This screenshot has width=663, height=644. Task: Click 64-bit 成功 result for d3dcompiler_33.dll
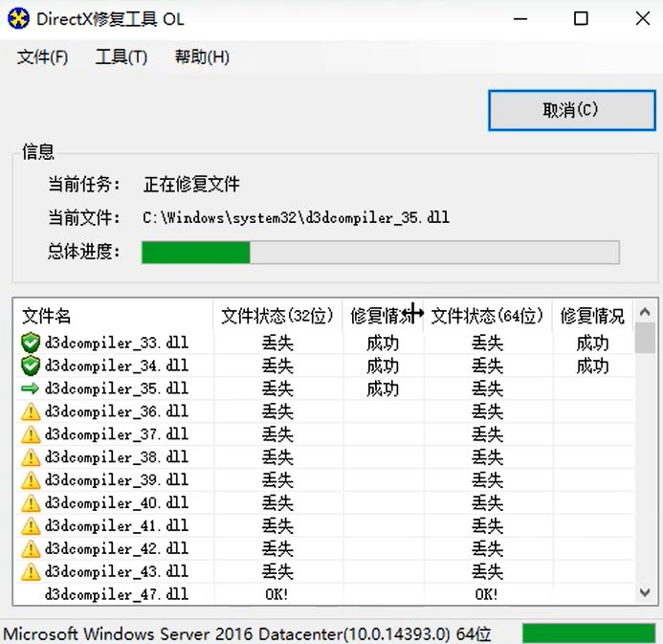coord(592,344)
